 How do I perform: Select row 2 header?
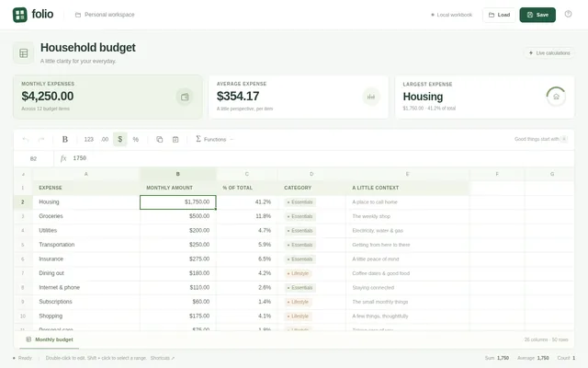23,202
